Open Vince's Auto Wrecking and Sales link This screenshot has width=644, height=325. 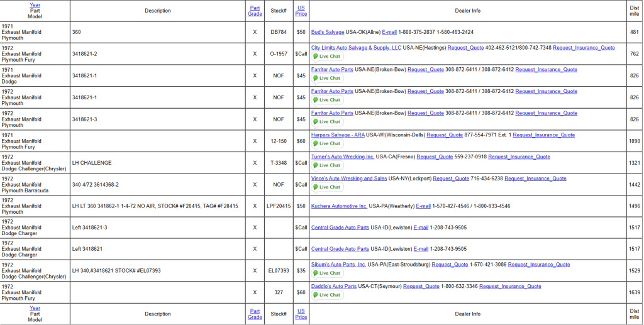coord(349,179)
